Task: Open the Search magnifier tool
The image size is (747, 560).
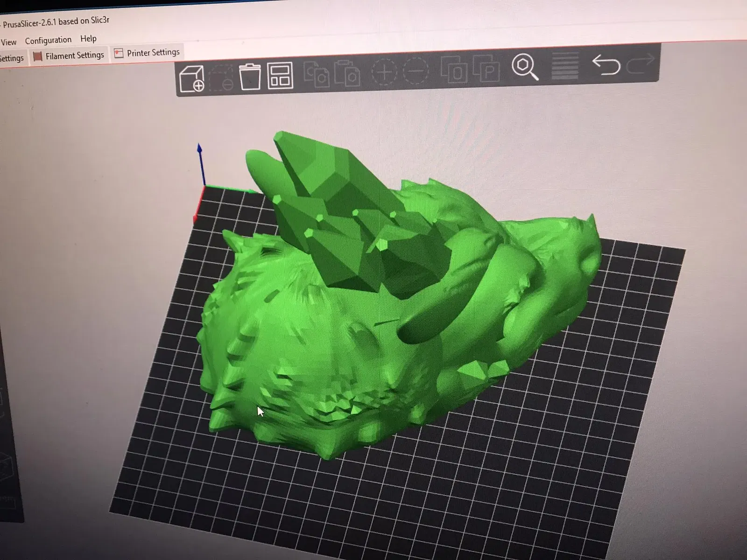Action: coord(525,68)
